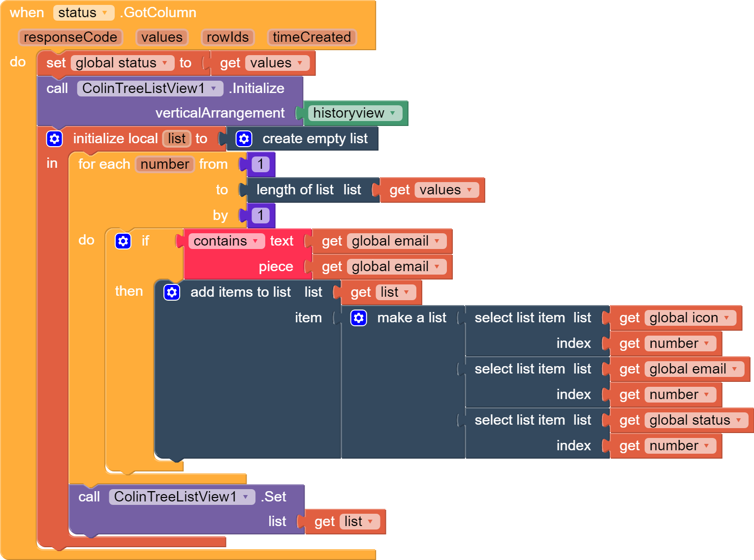Open ColinTreeListView1 dropdown in the Initialize call
Image resolution: width=754 pixels, height=560 pixels.
[x=214, y=89]
